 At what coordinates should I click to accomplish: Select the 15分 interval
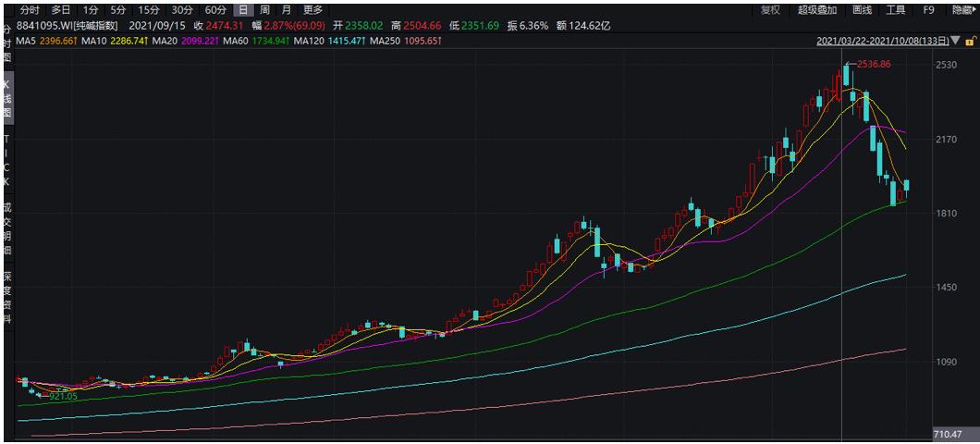pyautogui.click(x=149, y=9)
